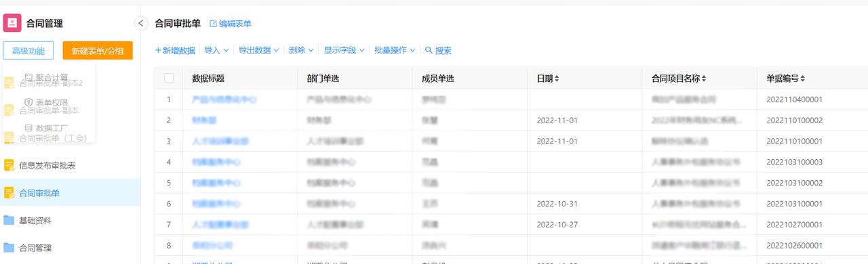Click document number 2022110400001
Image resolution: width=868 pixels, height=264 pixels.
click(794, 100)
